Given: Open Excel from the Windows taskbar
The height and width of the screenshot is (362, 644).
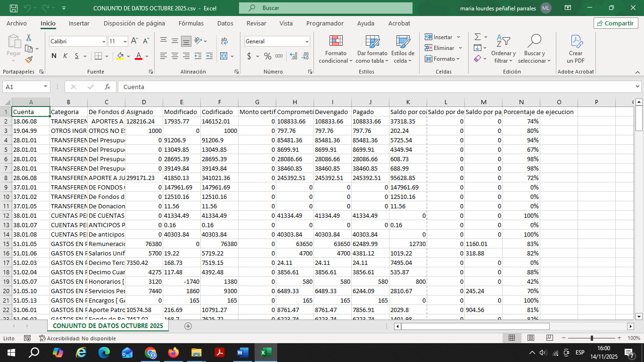Looking at the screenshot, I should point(265,352).
